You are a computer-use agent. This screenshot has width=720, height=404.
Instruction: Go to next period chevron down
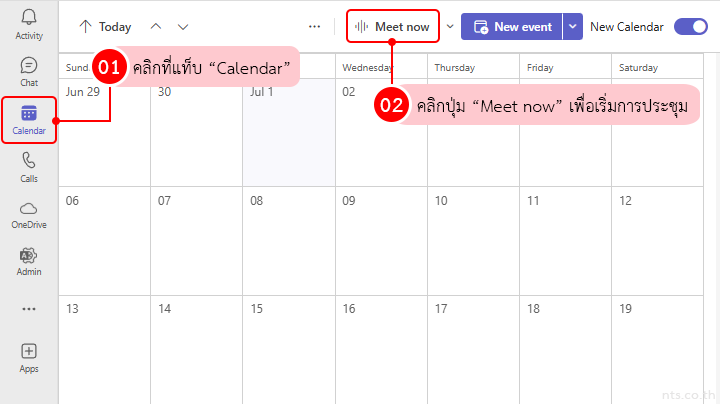pyautogui.click(x=182, y=27)
